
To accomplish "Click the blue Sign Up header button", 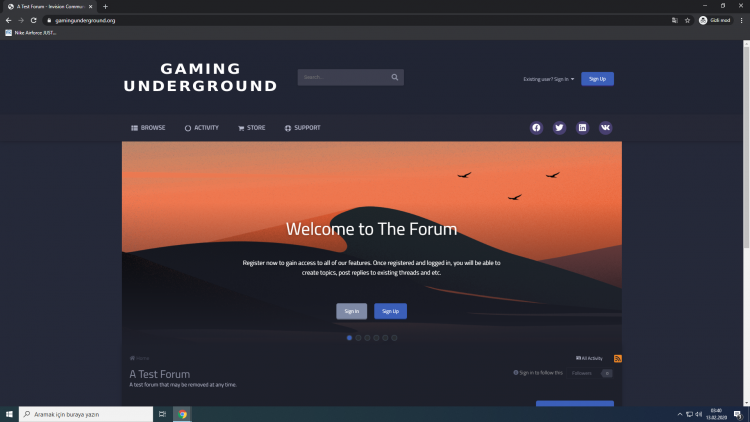I will 597,79.
